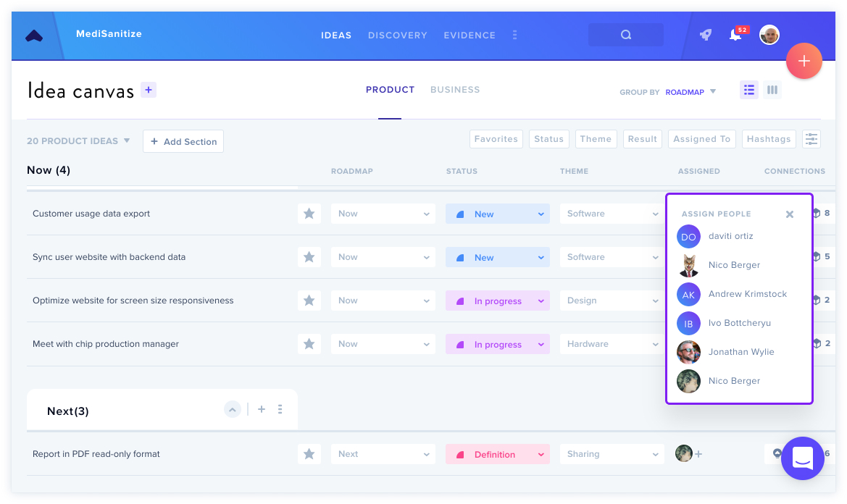
Task: Click the red plus floating button
Action: click(804, 61)
